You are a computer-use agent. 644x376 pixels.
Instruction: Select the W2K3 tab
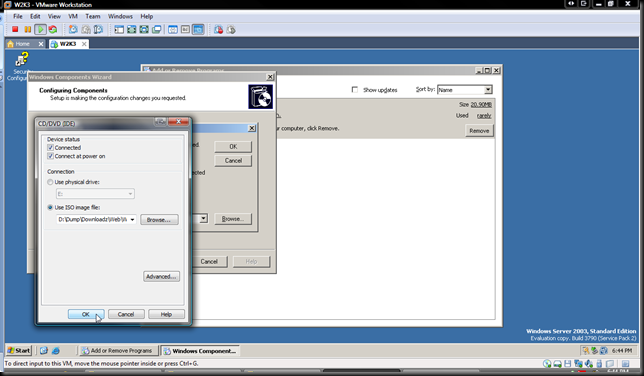(x=68, y=44)
